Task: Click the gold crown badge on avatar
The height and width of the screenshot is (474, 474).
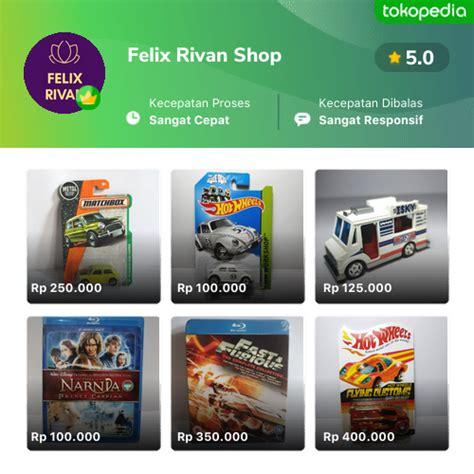Action: tap(88, 98)
